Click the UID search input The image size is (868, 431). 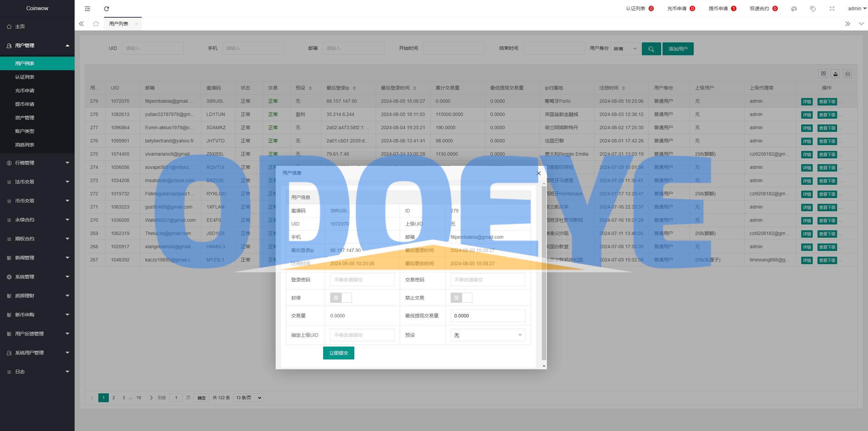[x=153, y=48]
